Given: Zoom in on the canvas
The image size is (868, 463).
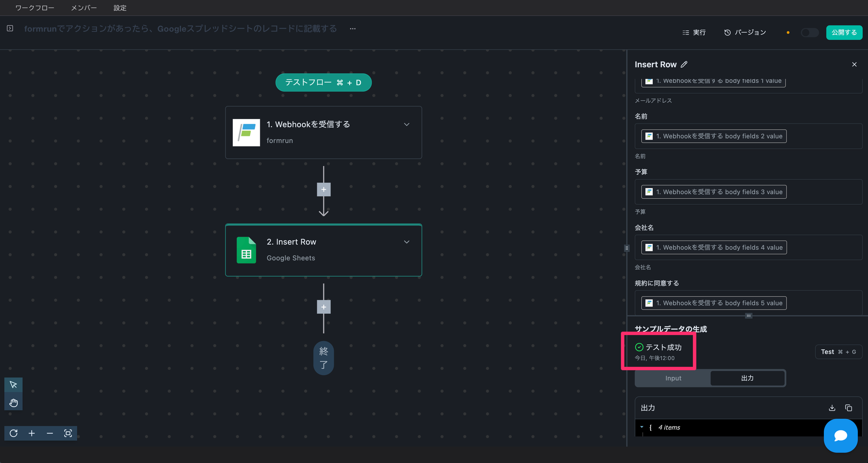Looking at the screenshot, I should [x=32, y=433].
